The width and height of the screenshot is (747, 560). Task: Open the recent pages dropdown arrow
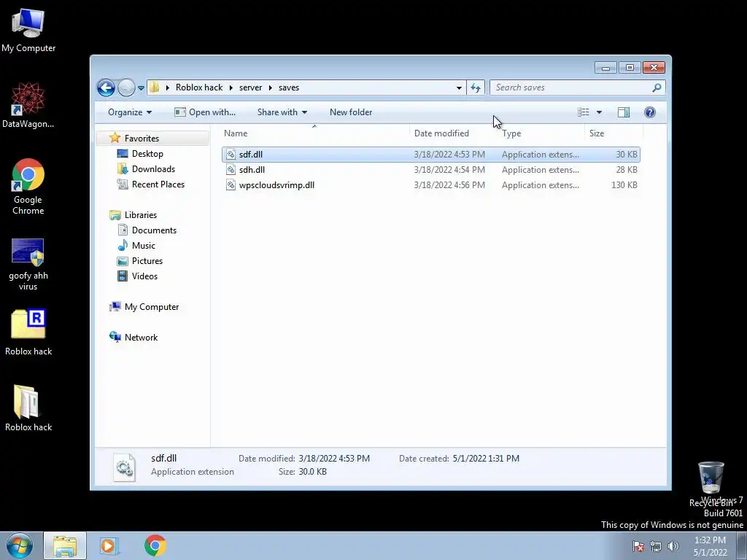point(141,88)
